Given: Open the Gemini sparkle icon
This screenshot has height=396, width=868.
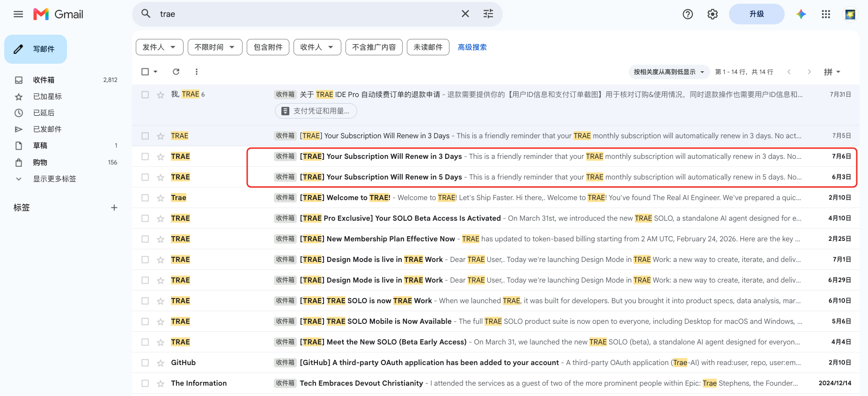Looking at the screenshot, I should (x=801, y=14).
